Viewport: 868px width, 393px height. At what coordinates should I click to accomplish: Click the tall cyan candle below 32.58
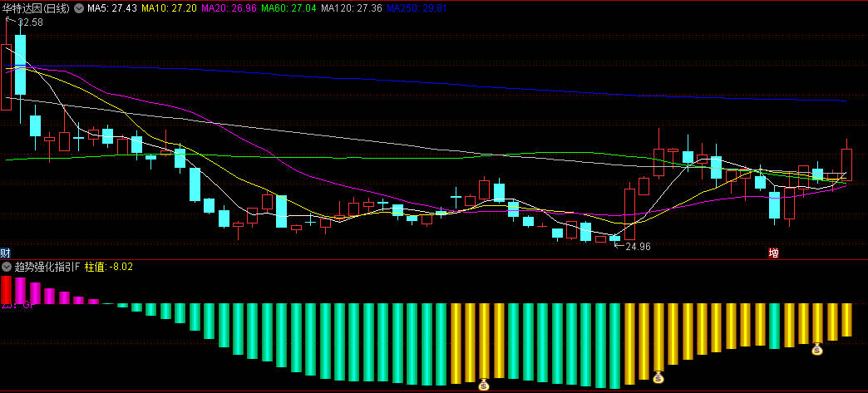(21, 64)
